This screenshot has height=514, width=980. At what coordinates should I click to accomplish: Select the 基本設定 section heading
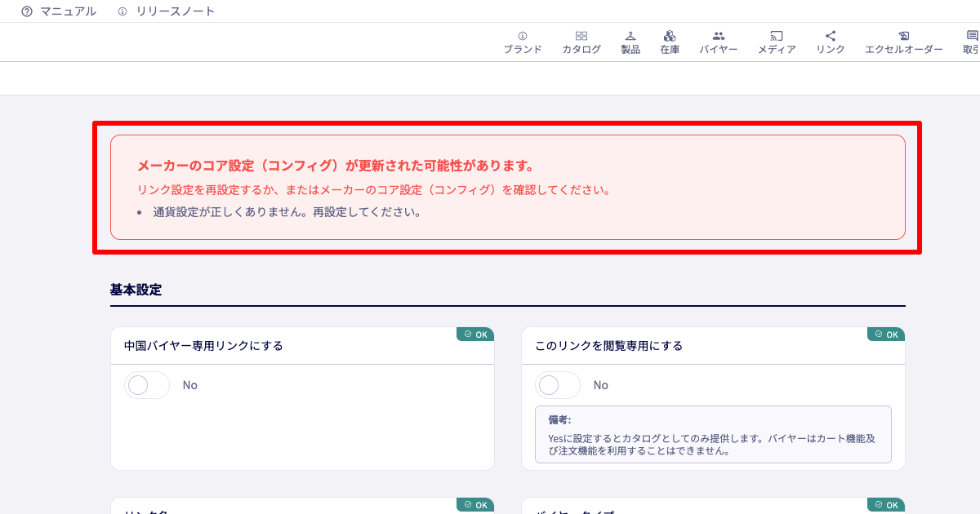tap(136, 290)
